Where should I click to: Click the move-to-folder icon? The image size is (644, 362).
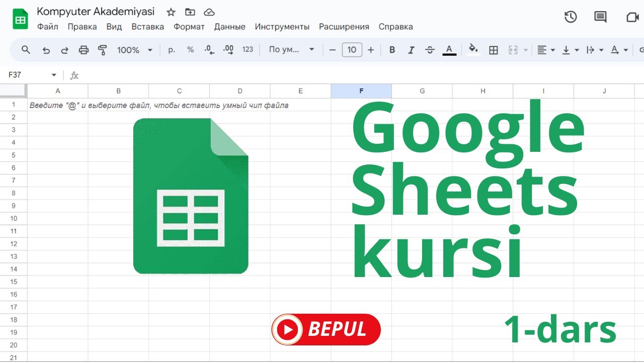pyautogui.click(x=190, y=12)
